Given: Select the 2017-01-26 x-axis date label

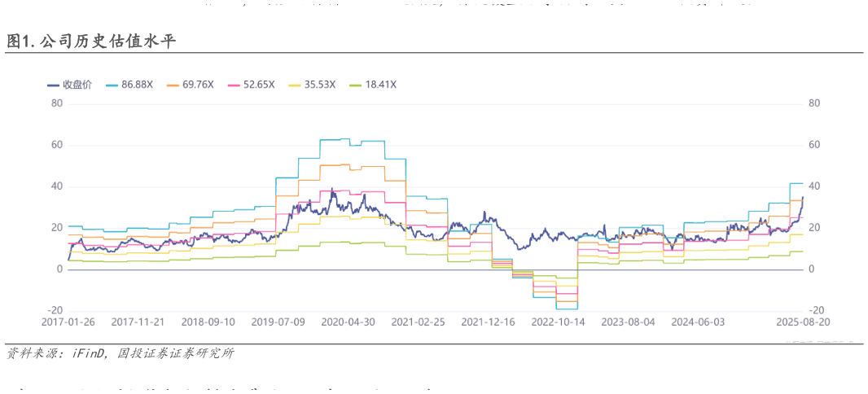Looking at the screenshot, I should (x=68, y=322).
